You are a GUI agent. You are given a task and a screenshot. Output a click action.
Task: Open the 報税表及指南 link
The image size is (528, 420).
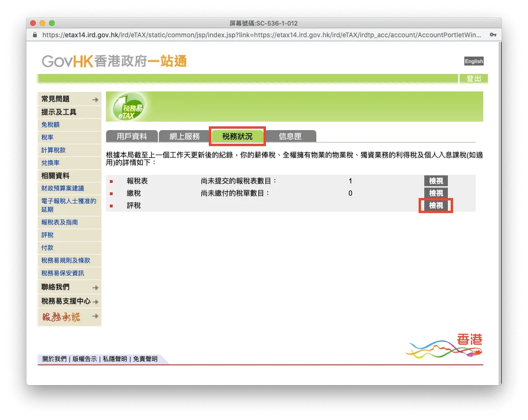pyautogui.click(x=59, y=222)
